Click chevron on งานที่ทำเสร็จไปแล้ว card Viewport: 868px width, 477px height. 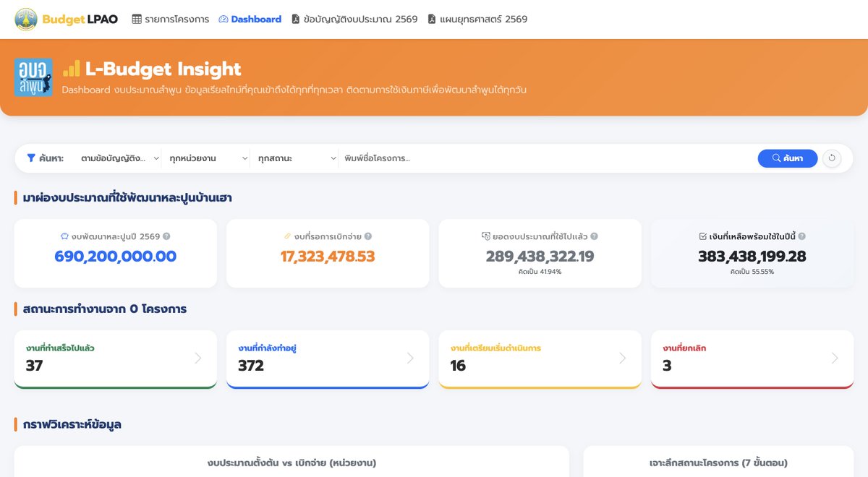198,358
